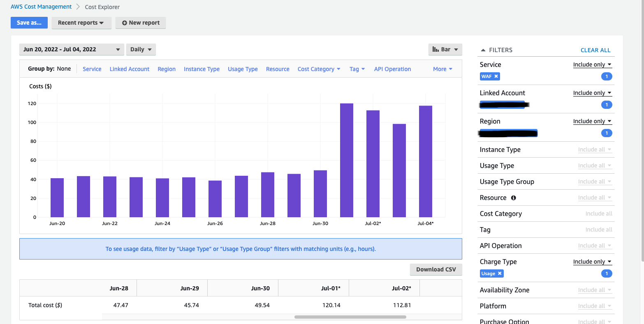Screen dimensions: 644x324
Task: Remove the WAF service filter tag
Action: point(497,76)
